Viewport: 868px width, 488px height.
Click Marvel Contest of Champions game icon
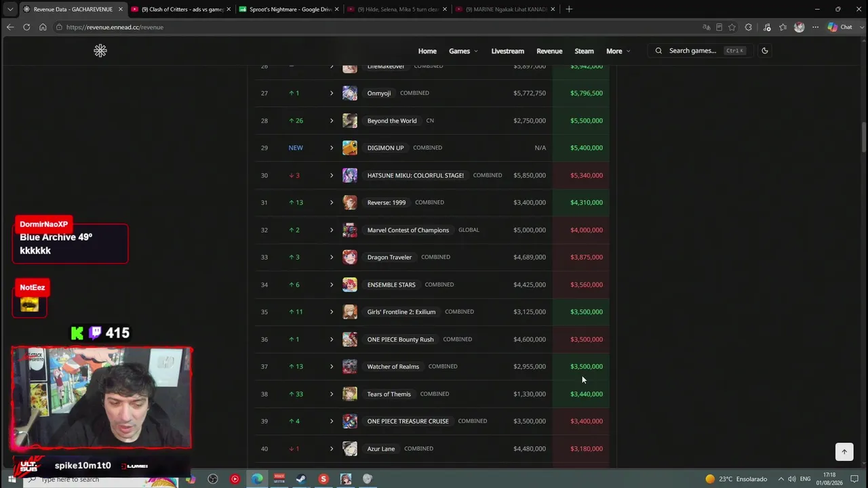(x=350, y=230)
